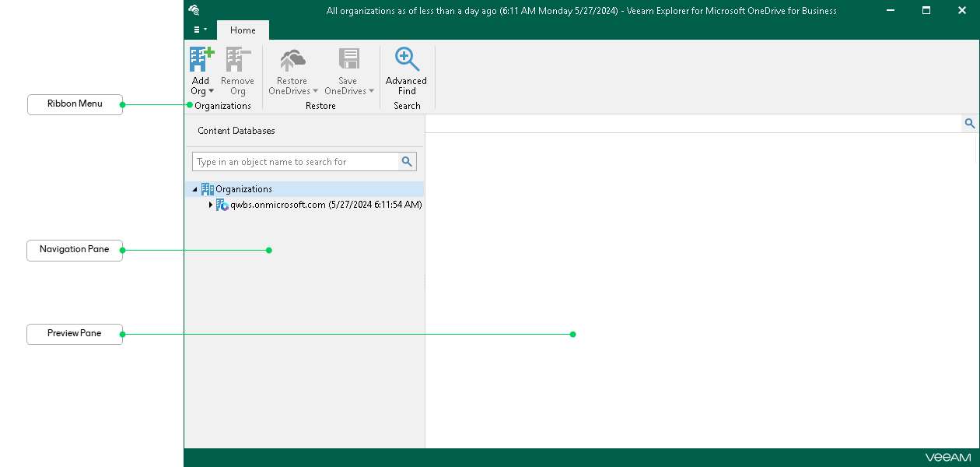Click the Restore OneDrives cloud icon

coord(292,60)
